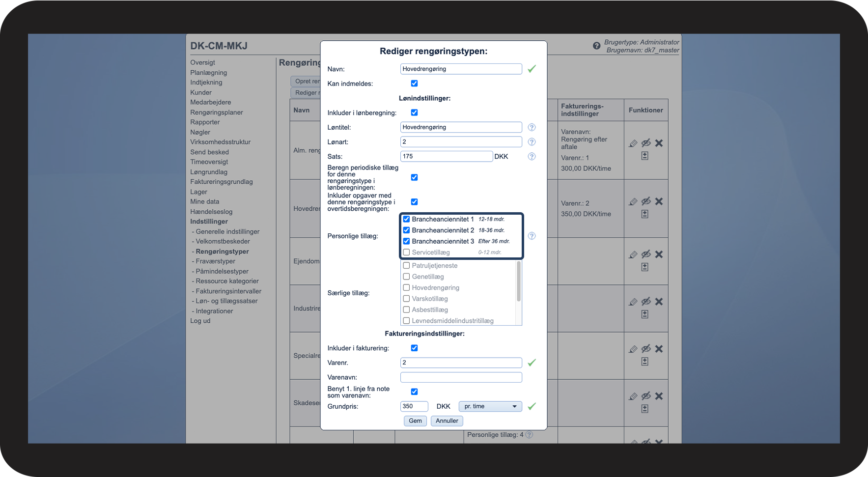Uncheck Brancheanciennitet 1 checkbox
868x477 pixels.
(x=406, y=219)
